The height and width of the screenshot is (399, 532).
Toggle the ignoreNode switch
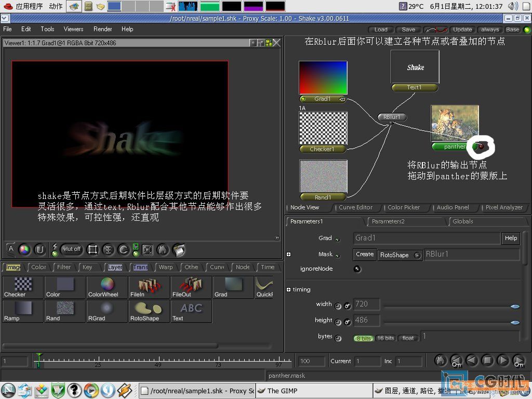coord(357,269)
